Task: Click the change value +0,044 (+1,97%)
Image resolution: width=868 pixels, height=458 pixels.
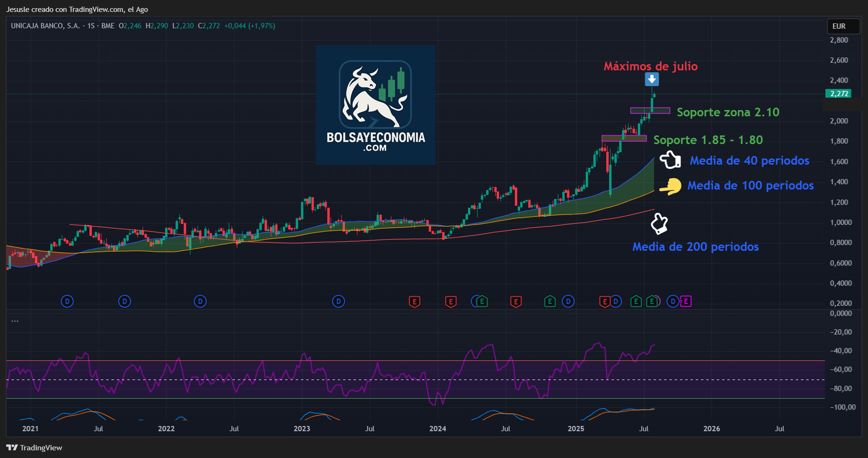Action: point(250,26)
